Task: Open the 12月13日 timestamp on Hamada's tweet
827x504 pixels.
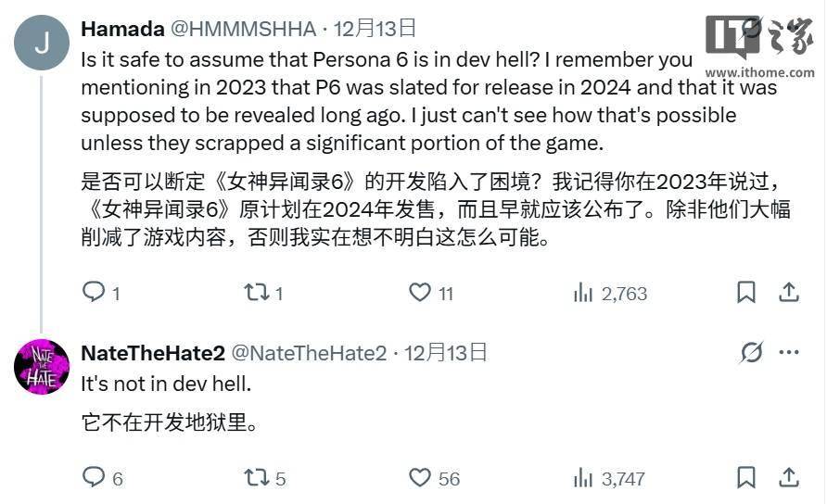Action: (x=375, y=29)
